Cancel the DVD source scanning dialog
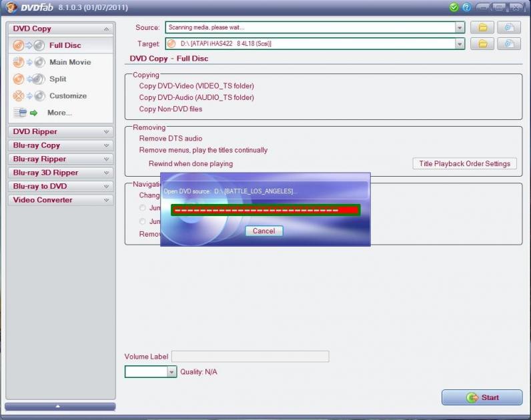 (263, 231)
